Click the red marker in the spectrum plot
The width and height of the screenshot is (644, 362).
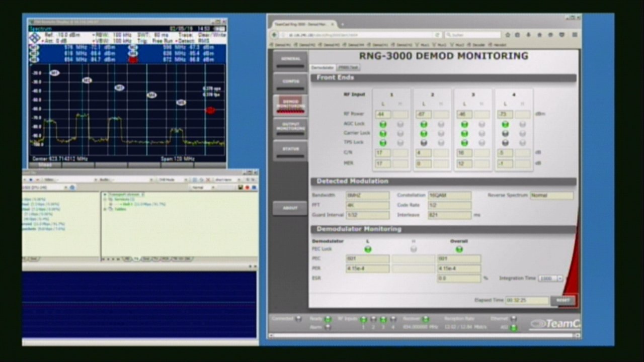pyautogui.click(x=210, y=110)
